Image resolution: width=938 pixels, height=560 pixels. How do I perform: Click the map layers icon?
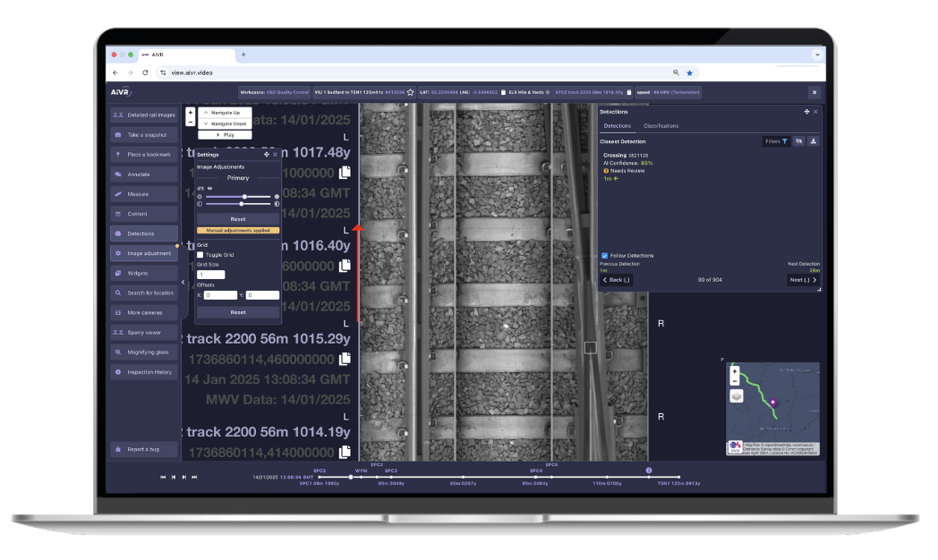(x=736, y=395)
